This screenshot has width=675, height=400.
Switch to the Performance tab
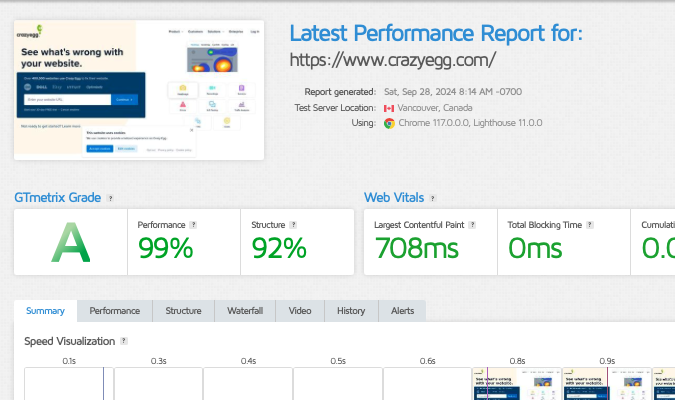(x=115, y=311)
